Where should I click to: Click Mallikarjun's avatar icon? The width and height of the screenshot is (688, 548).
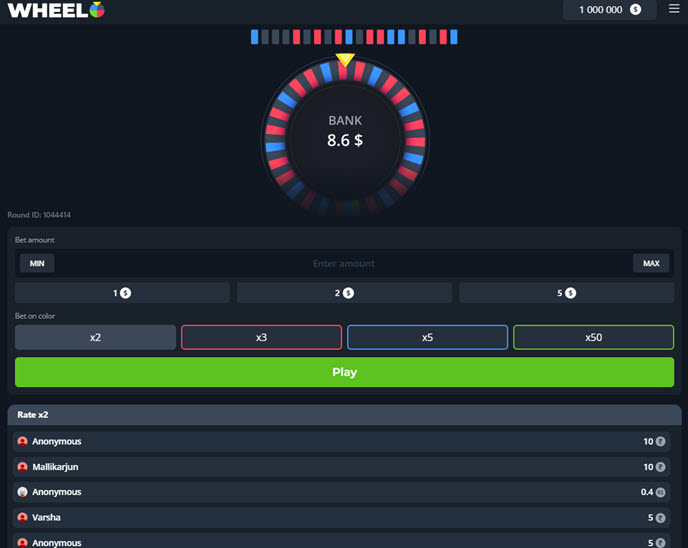coord(22,467)
